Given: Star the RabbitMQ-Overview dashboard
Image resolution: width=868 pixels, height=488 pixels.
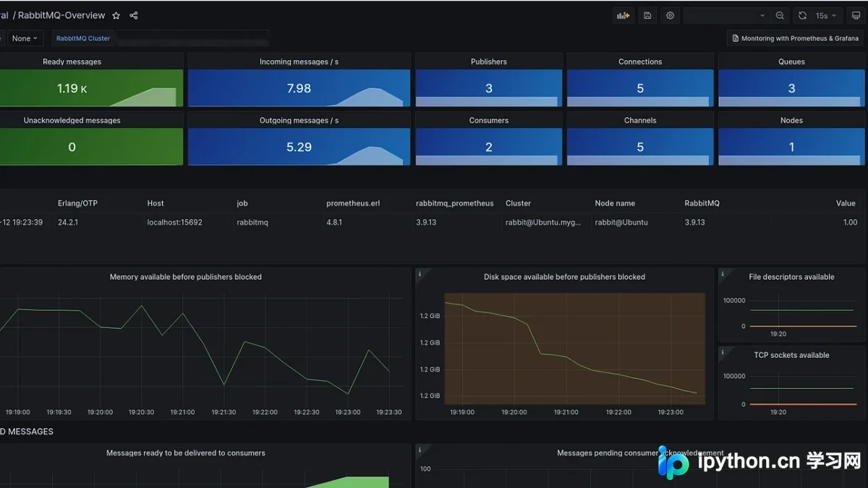Looking at the screenshot, I should (x=116, y=15).
